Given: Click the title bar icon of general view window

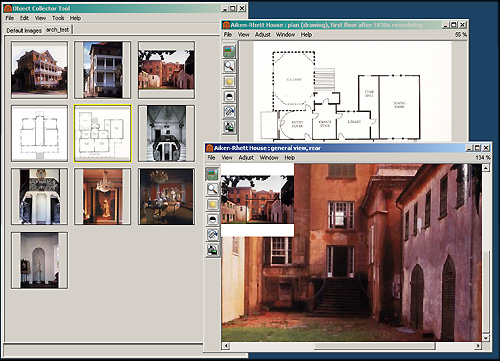Looking at the screenshot, I should point(210,148).
